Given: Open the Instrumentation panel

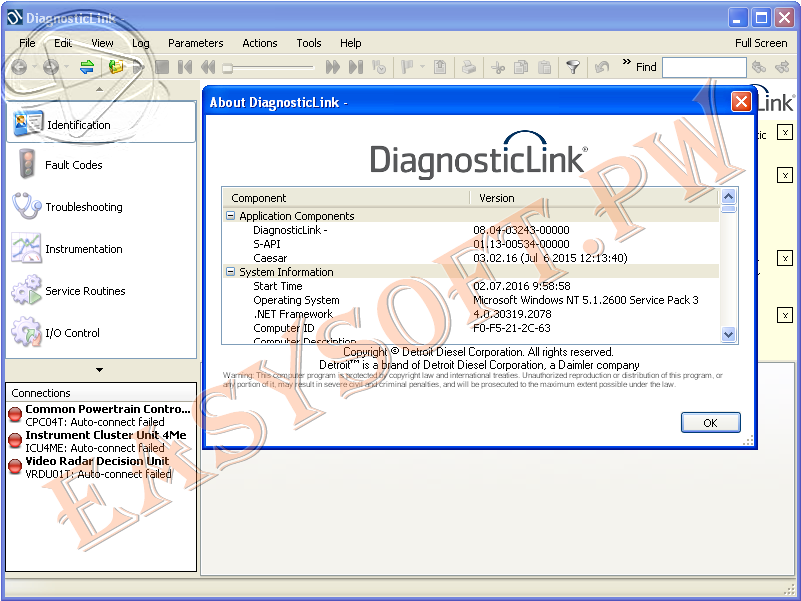Looking at the screenshot, I should point(101,248).
